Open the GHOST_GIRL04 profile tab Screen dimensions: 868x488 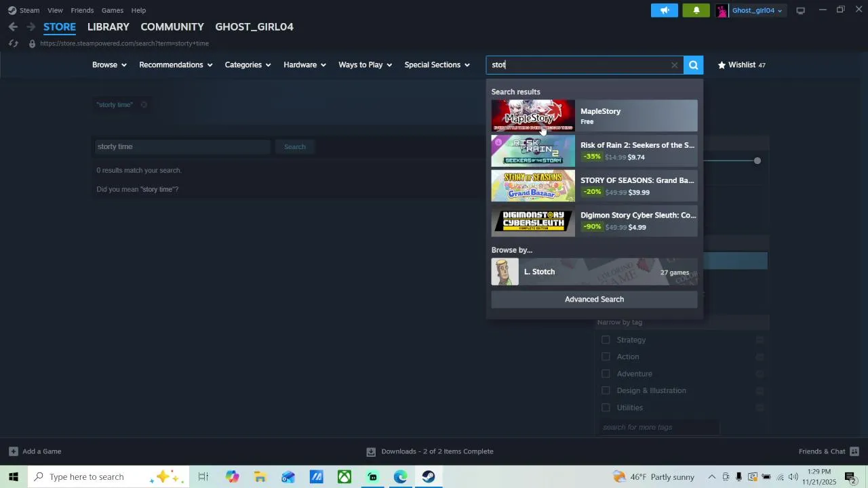coord(254,26)
